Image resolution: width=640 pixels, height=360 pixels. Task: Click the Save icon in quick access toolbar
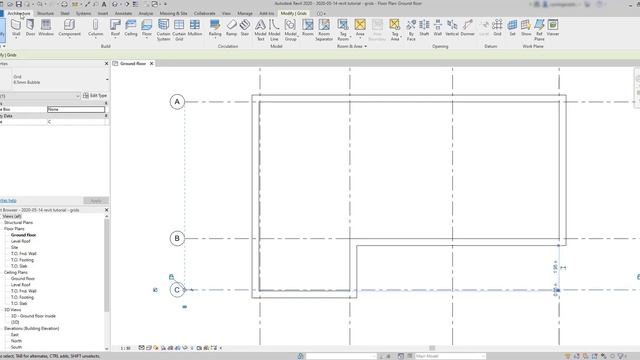19,4
